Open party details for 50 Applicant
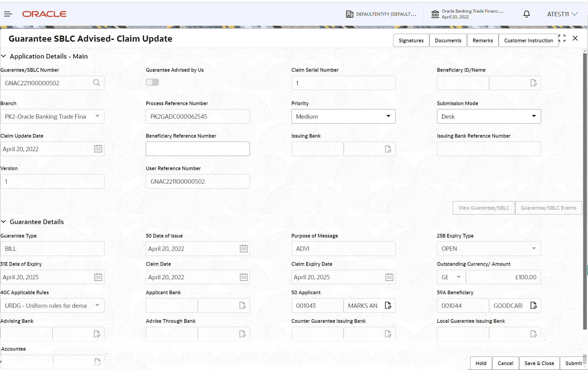 [x=388, y=305]
